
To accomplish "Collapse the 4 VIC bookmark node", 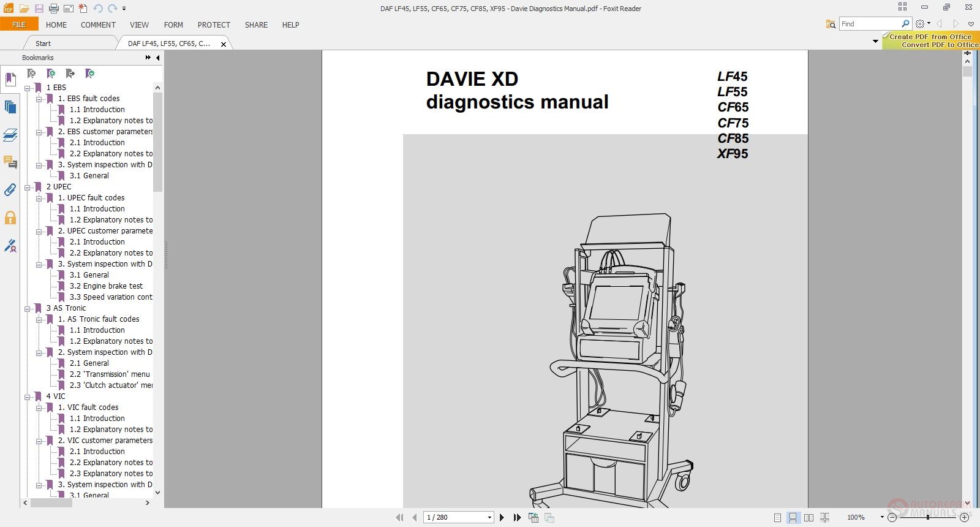I will [28, 396].
